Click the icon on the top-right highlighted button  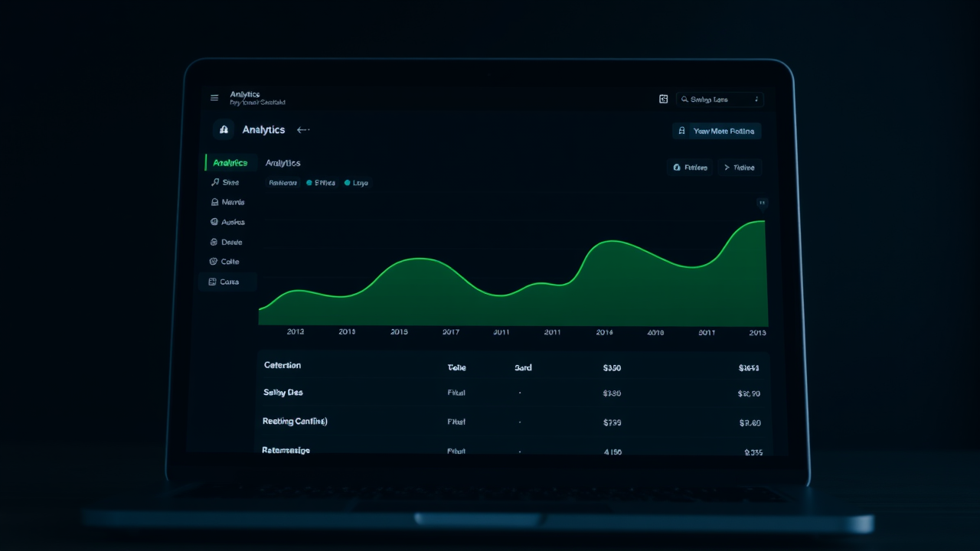click(x=681, y=131)
